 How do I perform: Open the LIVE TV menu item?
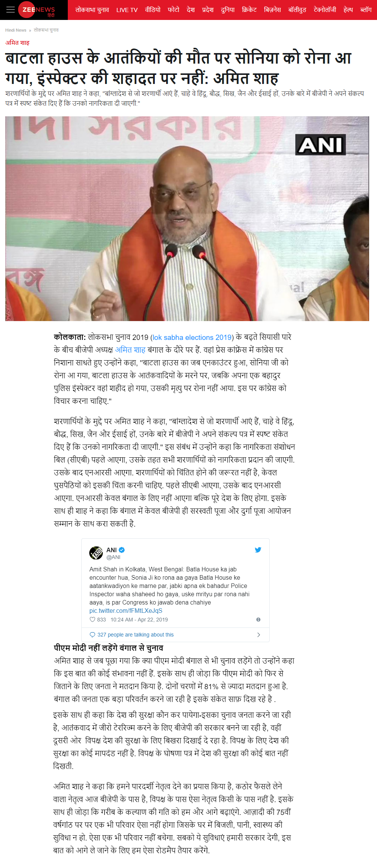tap(127, 10)
